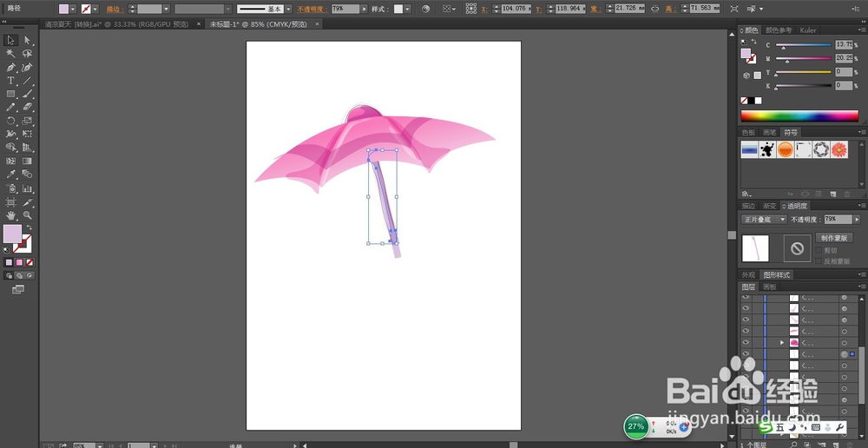This screenshot has width=868, height=448.
Task: Open the brush definition 基本 dropdown
Action: coord(288,9)
